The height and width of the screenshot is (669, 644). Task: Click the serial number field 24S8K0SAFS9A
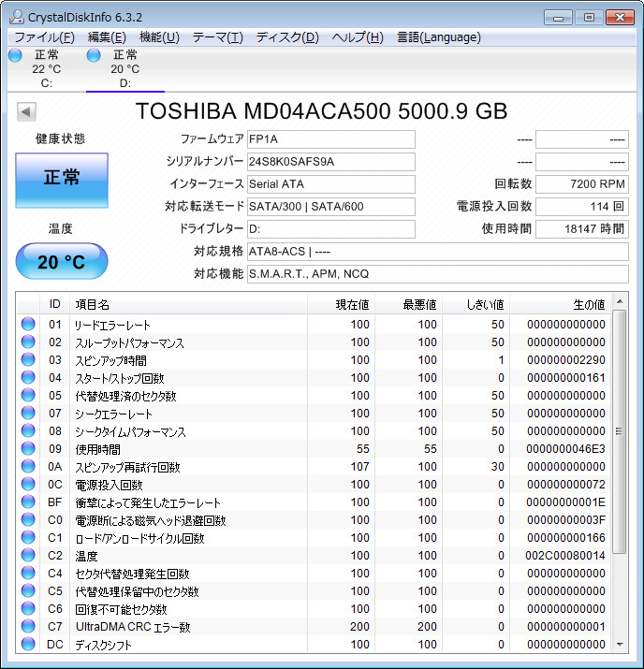(331, 162)
